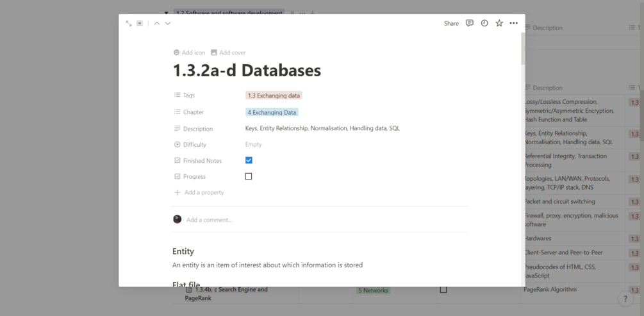Uncheck the Finished Notes checkbox
Viewport: 644px width, 316px height.
click(x=249, y=160)
